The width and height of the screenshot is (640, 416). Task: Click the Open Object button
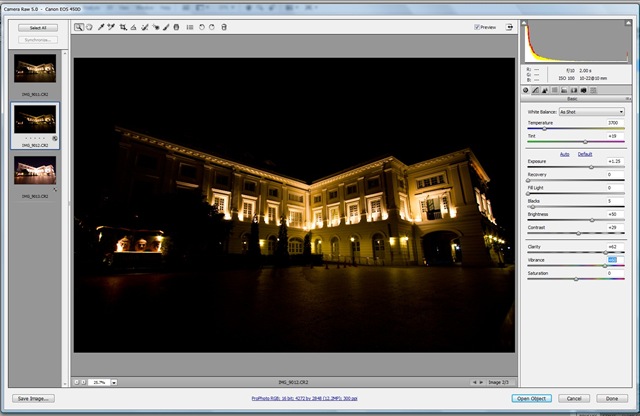tap(531, 398)
